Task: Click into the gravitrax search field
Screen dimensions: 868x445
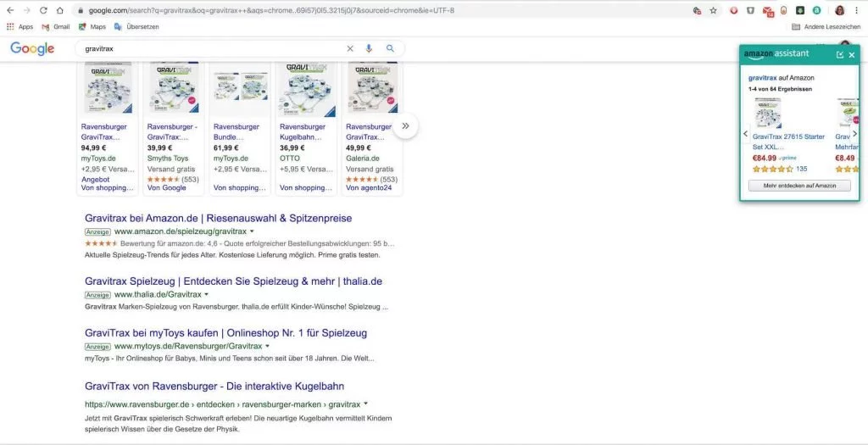Action: pyautogui.click(x=210, y=48)
